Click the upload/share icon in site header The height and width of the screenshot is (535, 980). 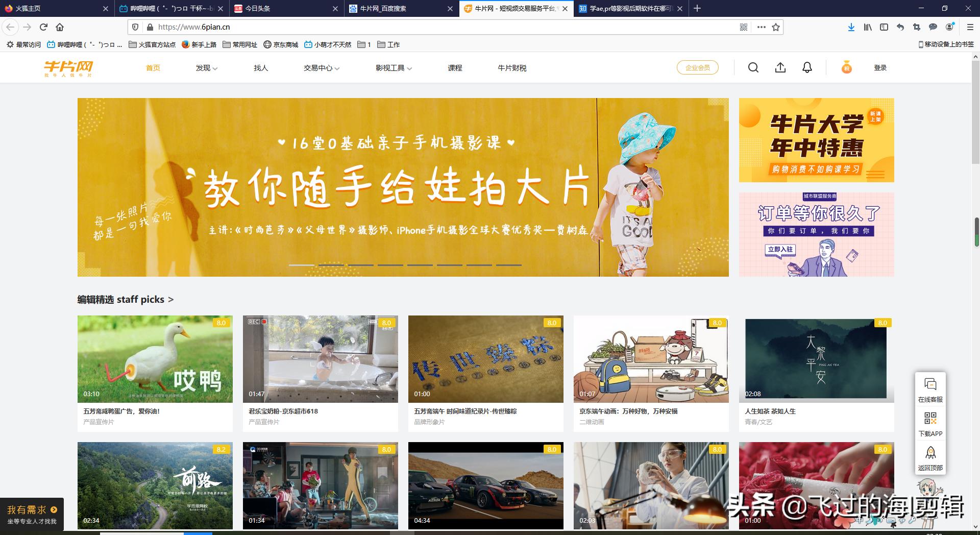(x=780, y=67)
